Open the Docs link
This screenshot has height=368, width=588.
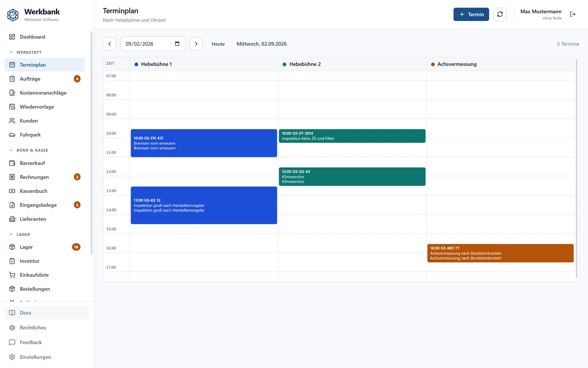pyautogui.click(x=47, y=313)
